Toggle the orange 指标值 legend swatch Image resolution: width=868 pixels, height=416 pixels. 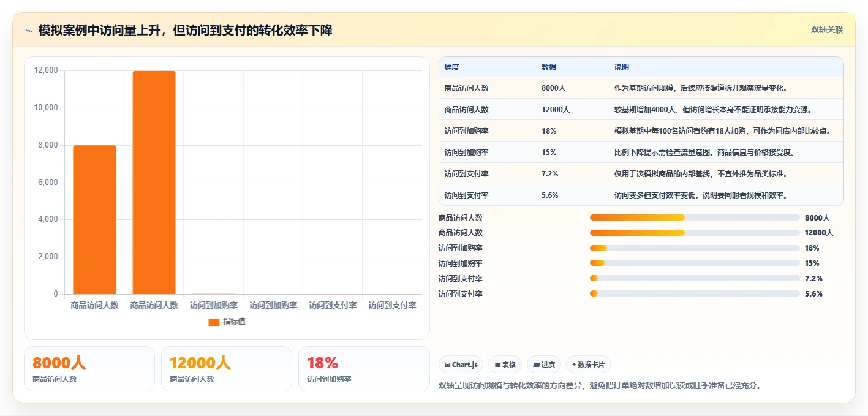(x=214, y=322)
